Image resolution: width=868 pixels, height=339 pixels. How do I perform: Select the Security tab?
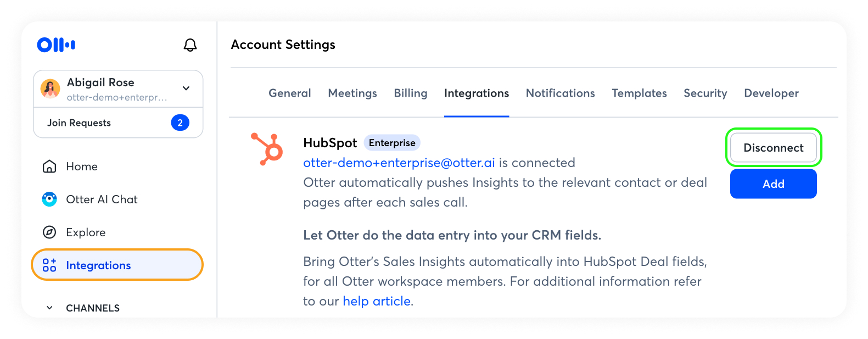705,93
